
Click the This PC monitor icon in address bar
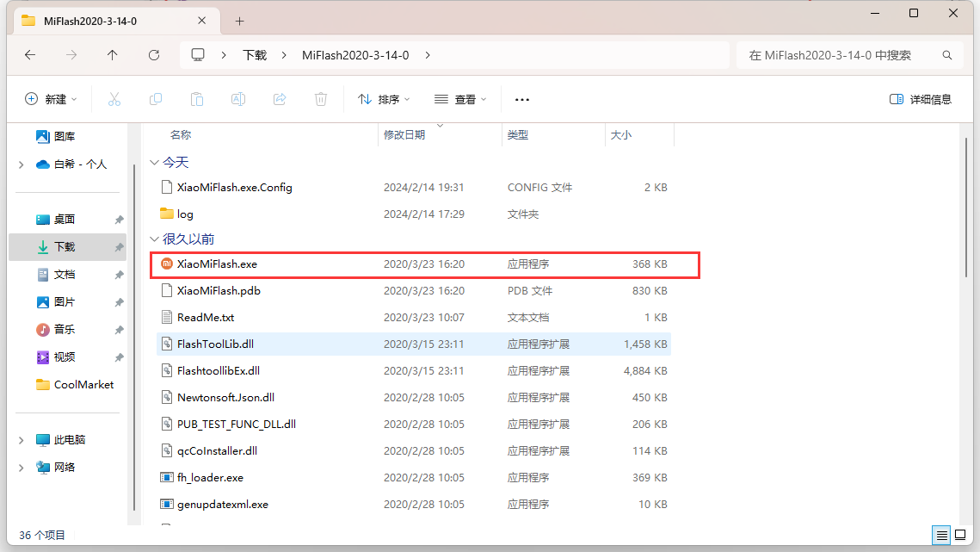198,55
